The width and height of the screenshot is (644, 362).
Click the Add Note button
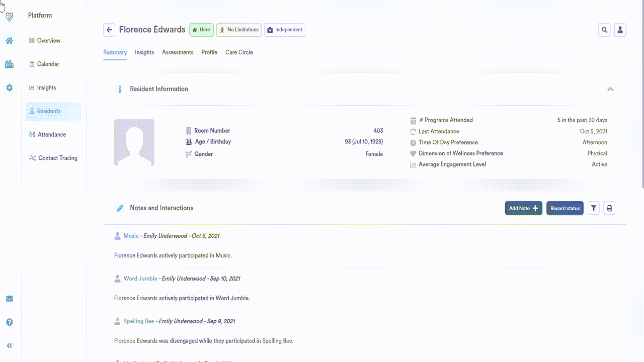click(524, 208)
